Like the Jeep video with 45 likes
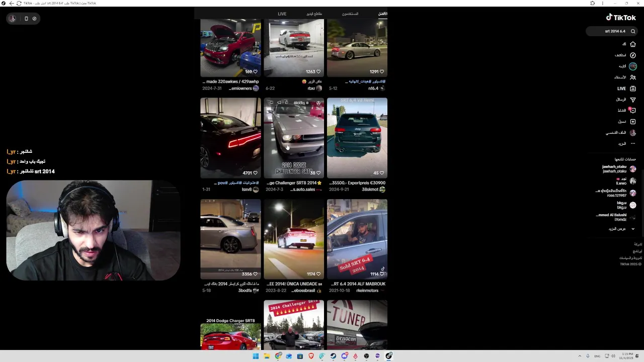The width and height of the screenshot is (644, 362). coord(382,173)
